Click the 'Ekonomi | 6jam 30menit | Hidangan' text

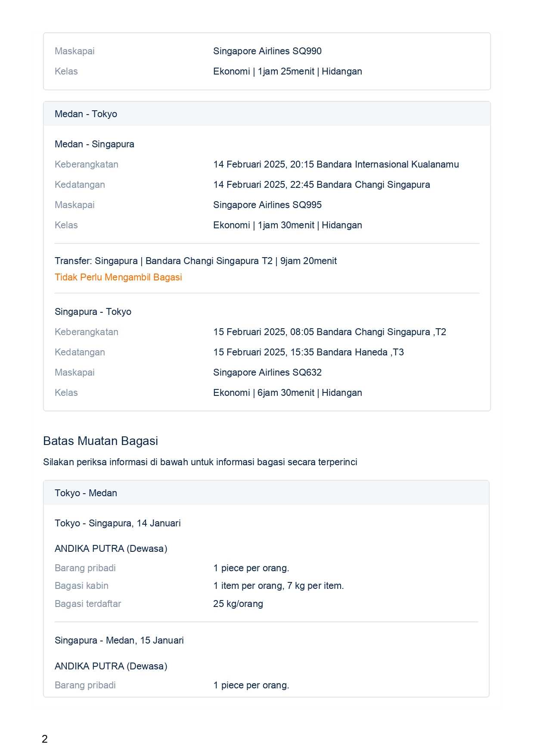click(x=287, y=392)
